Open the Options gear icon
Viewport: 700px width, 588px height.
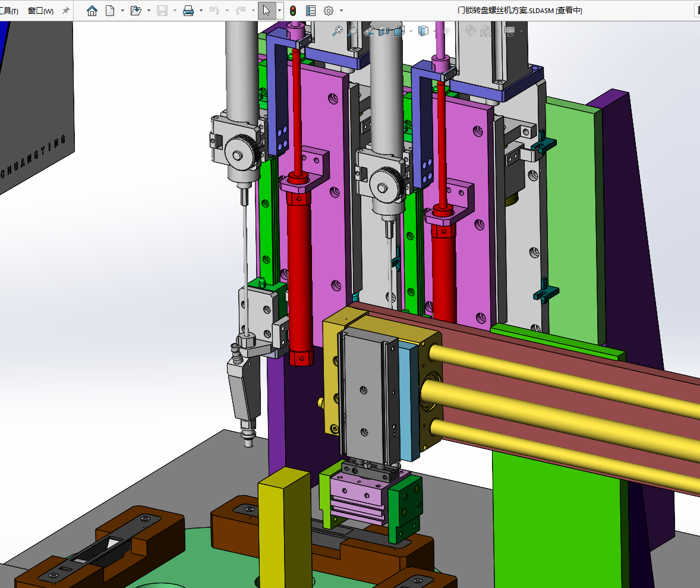(329, 11)
